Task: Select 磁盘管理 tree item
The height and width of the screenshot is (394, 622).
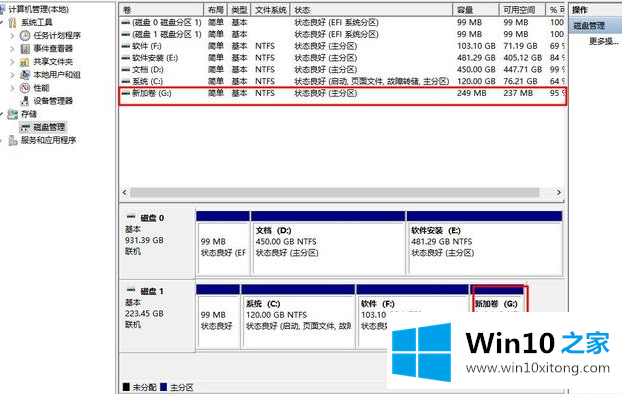Action: (49, 127)
